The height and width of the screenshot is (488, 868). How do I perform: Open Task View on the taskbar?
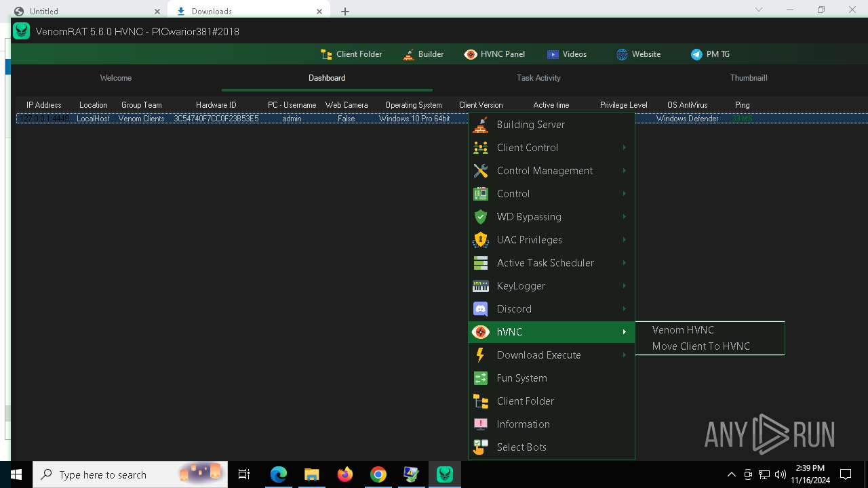click(245, 474)
